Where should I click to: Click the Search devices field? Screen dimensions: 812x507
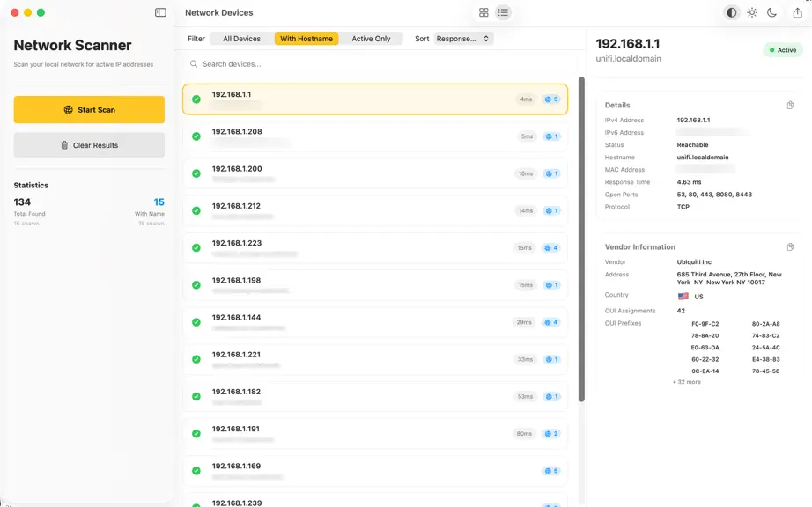[x=380, y=64]
